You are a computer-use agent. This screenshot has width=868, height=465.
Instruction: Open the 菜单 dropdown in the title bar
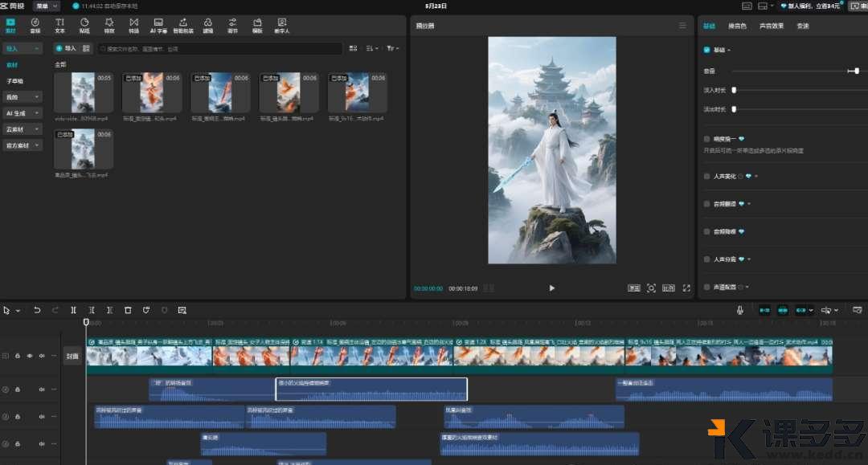tap(47, 6)
